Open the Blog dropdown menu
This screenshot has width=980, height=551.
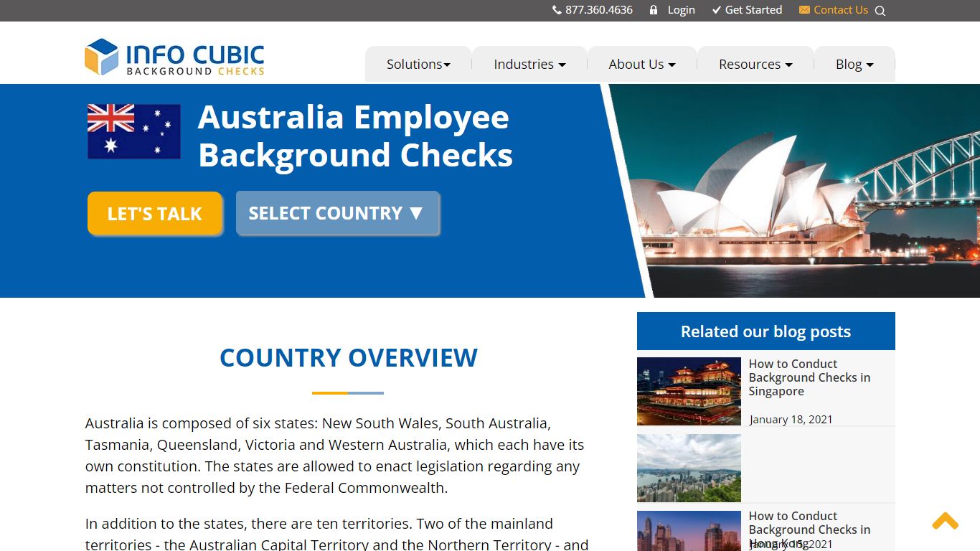click(854, 64)
